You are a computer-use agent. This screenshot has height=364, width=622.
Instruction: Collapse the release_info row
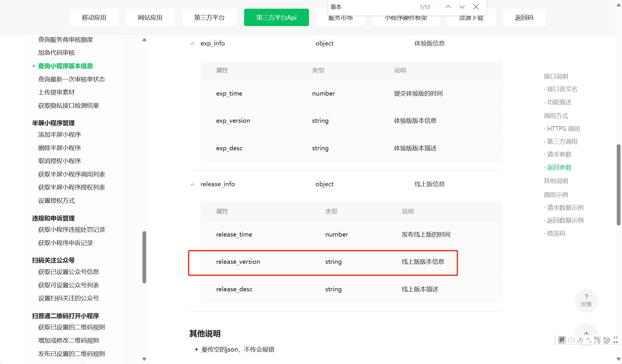pos(192,184)
